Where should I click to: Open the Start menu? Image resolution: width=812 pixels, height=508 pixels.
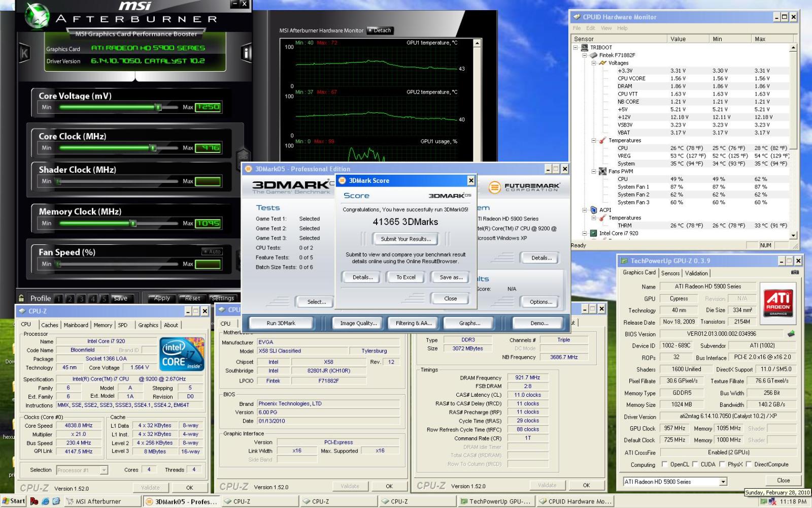click(14, 501)
